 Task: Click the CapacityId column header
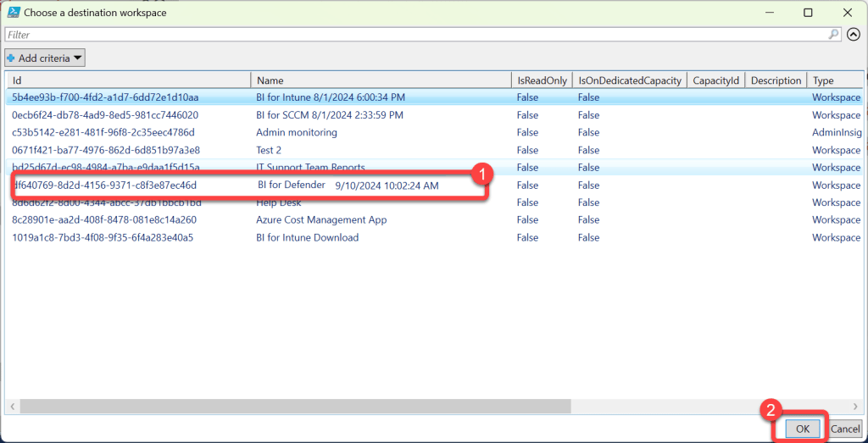[x=715, y=80]
